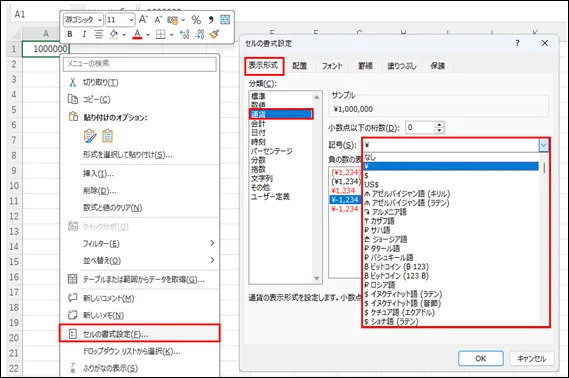569x378 pixels.
Task: Paste using the first paste option icon
Action: click(x=90, y=136)
